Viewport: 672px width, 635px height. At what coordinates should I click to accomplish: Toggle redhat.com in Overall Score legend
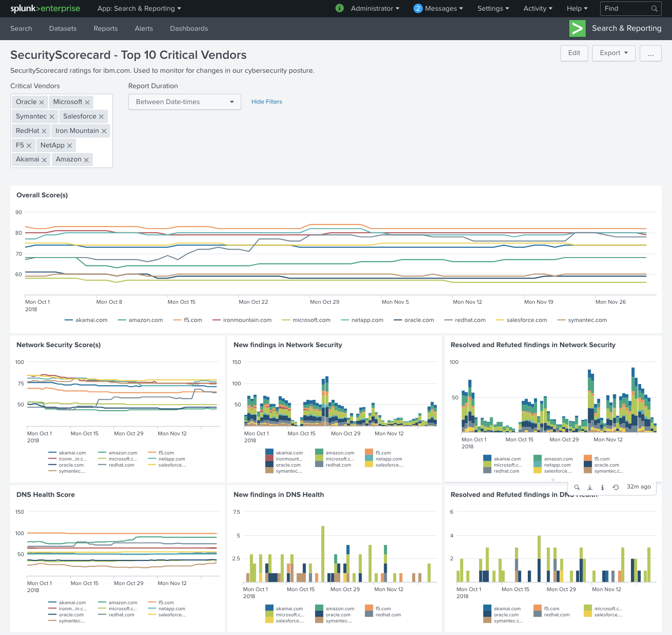pyautogui.click(x=465, y=320)
